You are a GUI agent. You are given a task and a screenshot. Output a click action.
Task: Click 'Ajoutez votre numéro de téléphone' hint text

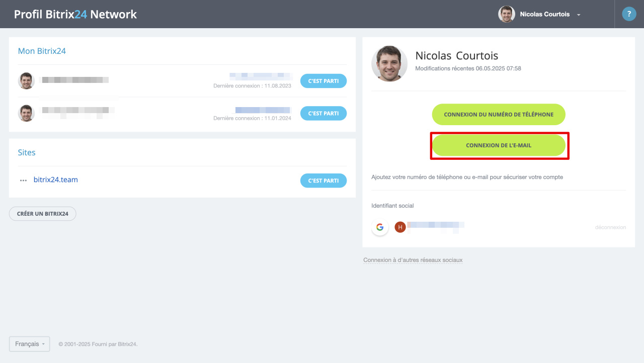(x=467, y=177)
